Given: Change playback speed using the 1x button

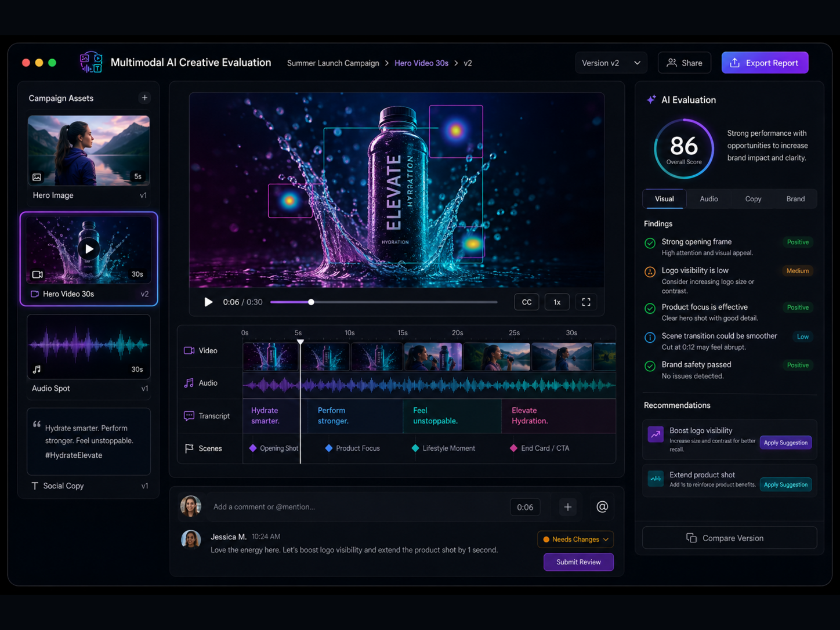Looking at the screenshot, I should point(557,302).
